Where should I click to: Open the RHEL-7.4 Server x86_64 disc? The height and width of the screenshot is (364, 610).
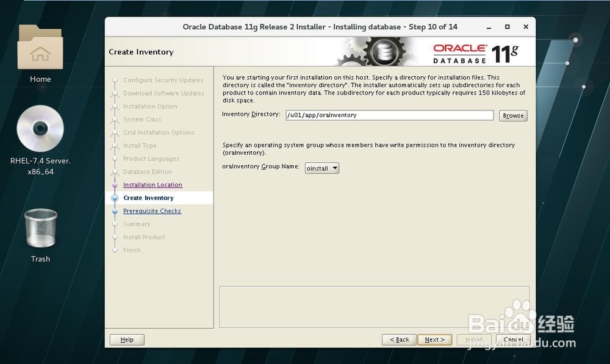pos(40,130)
